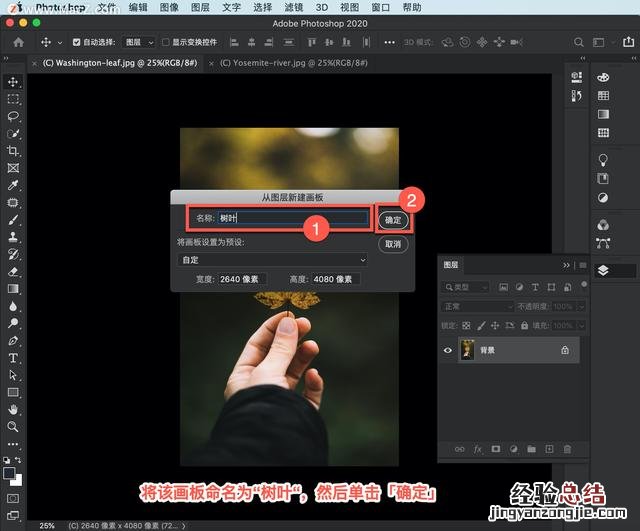The image size is (640, 531).
Task: Click the 取消 button to cancel
Action: (392, 244)
